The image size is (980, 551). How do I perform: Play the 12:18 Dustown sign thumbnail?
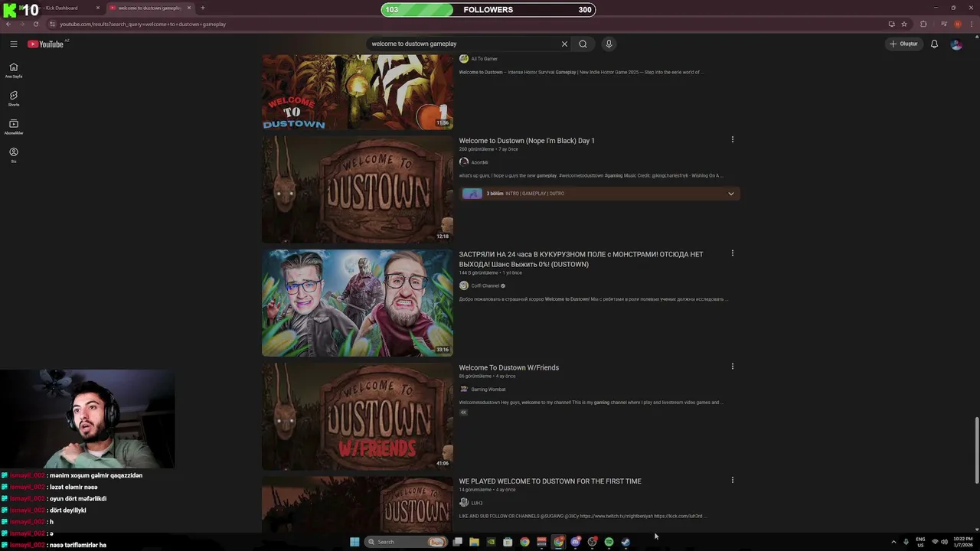click(358, 189)
